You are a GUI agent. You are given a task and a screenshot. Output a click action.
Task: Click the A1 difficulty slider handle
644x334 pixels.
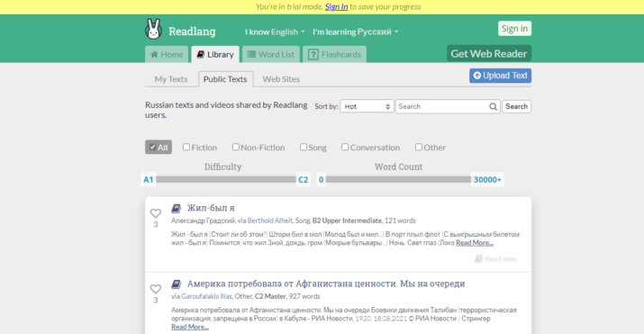[149, 180]
